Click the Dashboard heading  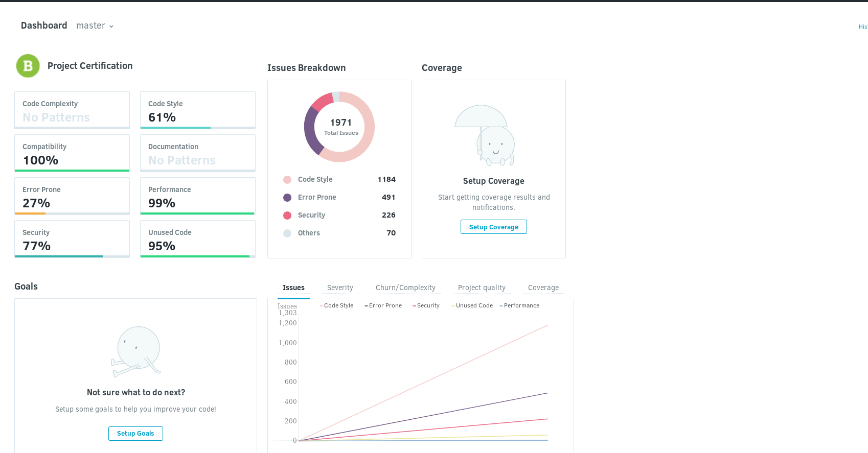(44, 26)
